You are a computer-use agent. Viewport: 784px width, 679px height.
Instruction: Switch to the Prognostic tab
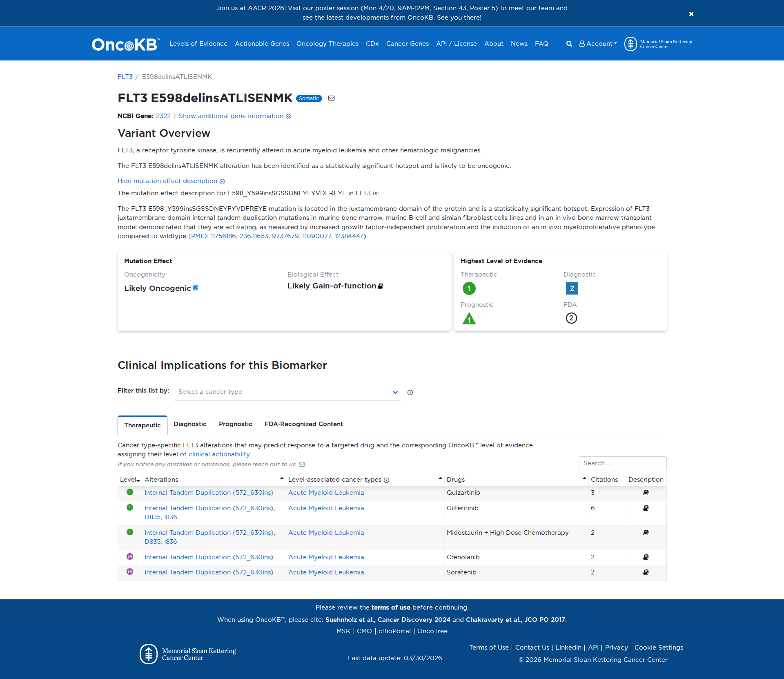point(236,424)
